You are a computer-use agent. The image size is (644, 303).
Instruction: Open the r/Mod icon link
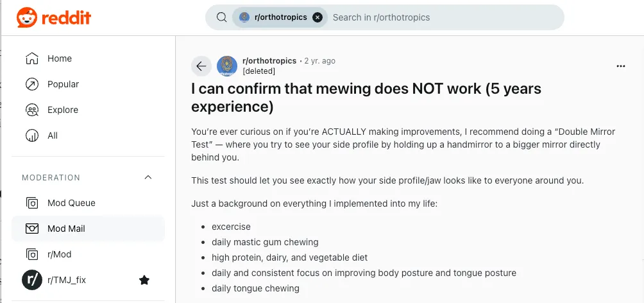coord(32,254)
